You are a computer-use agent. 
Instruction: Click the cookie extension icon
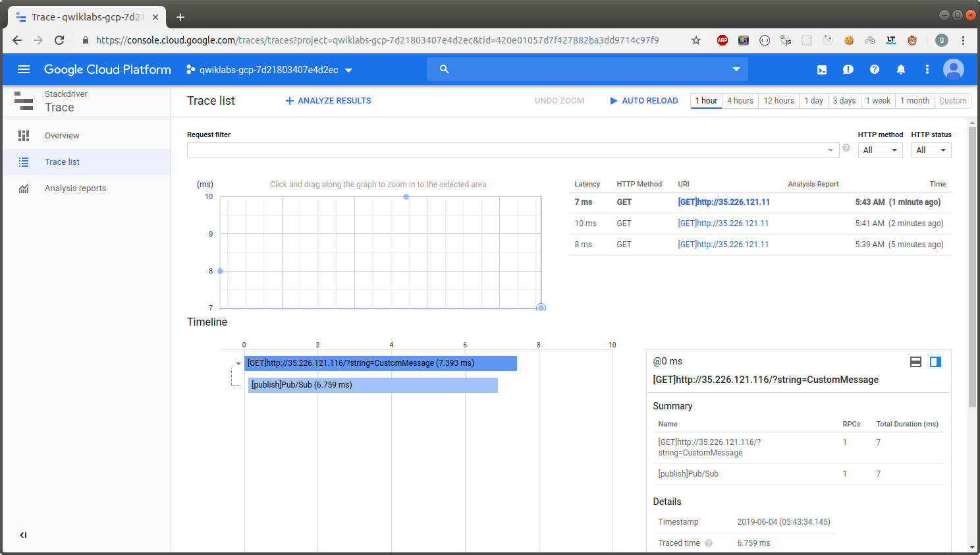point(849,40)
